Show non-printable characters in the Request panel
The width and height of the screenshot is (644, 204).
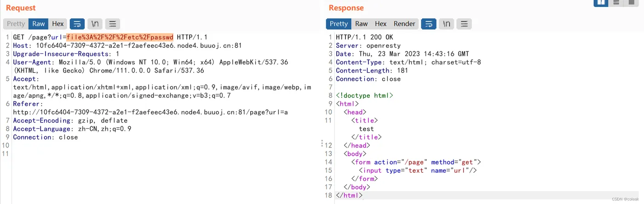point(95,24)
